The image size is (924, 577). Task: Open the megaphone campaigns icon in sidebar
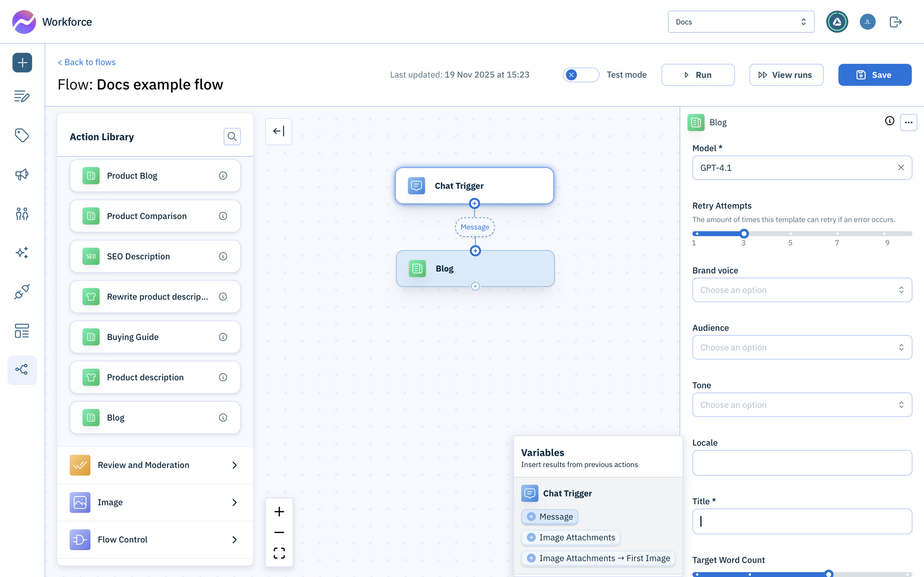pos(22,174)
